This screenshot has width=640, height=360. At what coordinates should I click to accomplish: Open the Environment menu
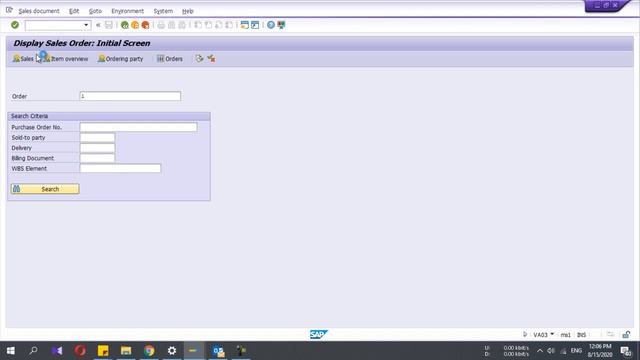pyautogui.click(x=127, y=11)
